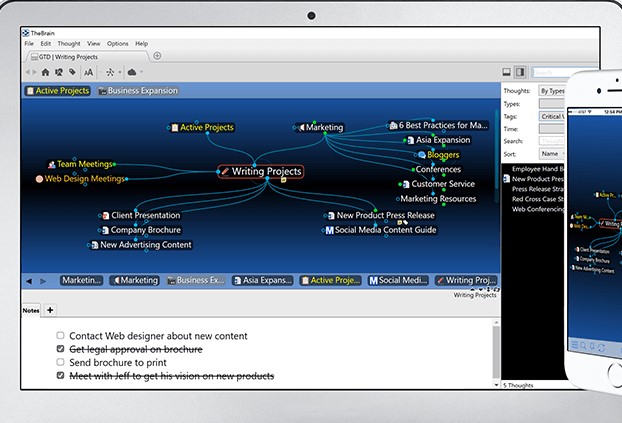
Task: Open the View menu
Action: tap(94, 44)
